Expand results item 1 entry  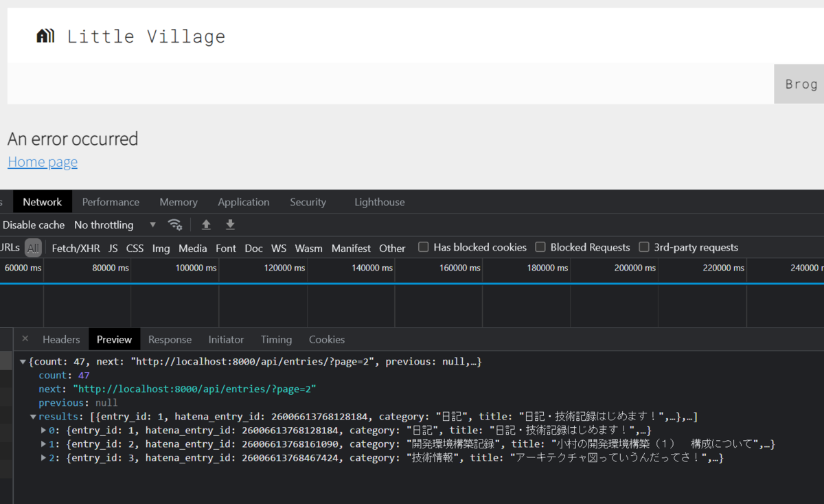click(x=45, y=444)
